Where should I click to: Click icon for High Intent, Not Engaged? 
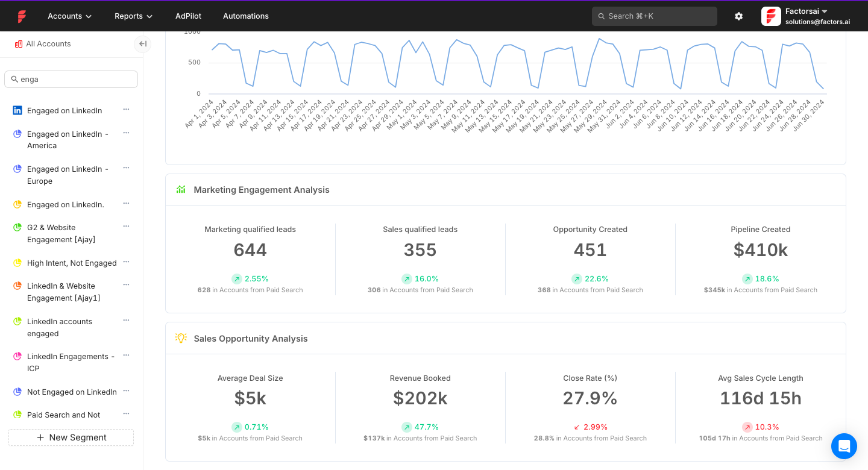pyautogui.click(x=17, y=263)
